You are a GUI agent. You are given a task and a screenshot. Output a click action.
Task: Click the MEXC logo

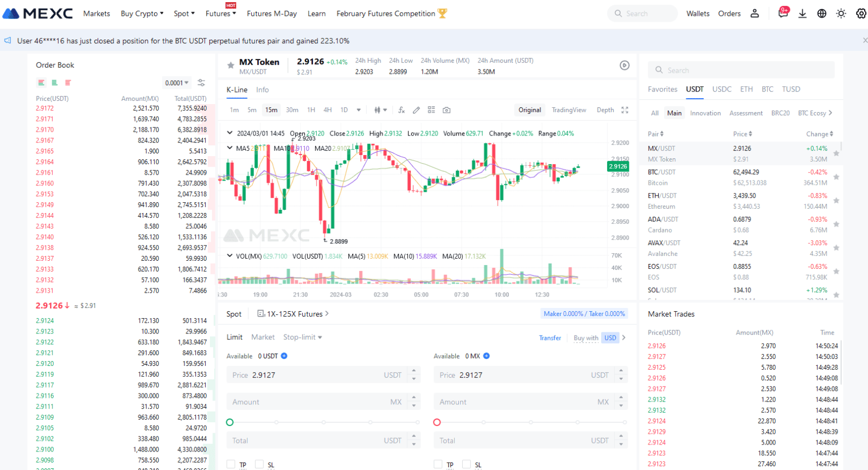click(x=37, y=14)
